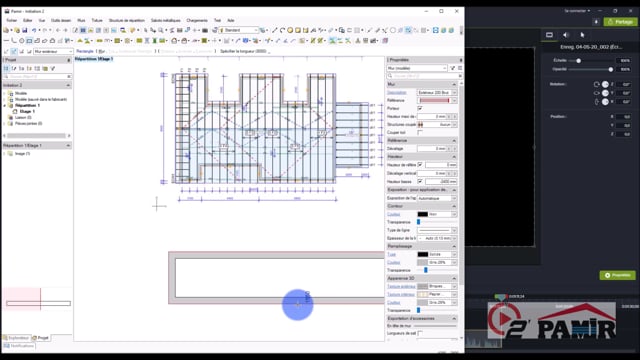Screen dimensions: 640x360
Task: Click the cursor icon in the recorder panel
Action: pos(582,35)
